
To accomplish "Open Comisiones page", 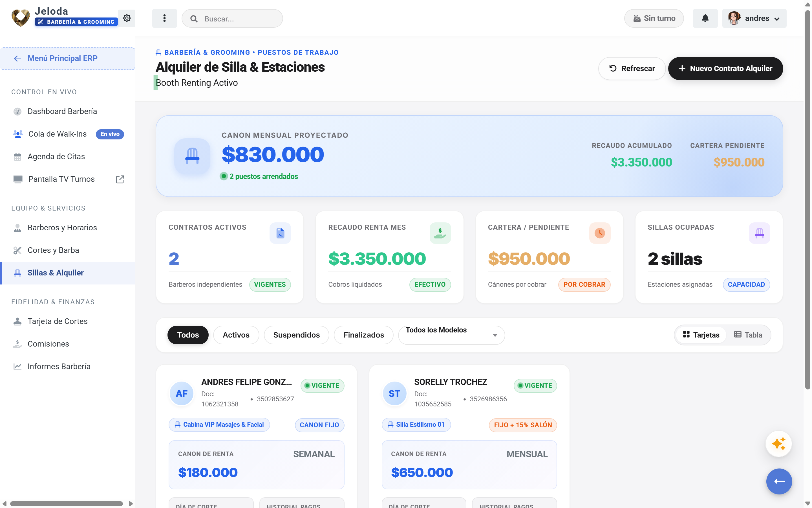I will 68,344.
